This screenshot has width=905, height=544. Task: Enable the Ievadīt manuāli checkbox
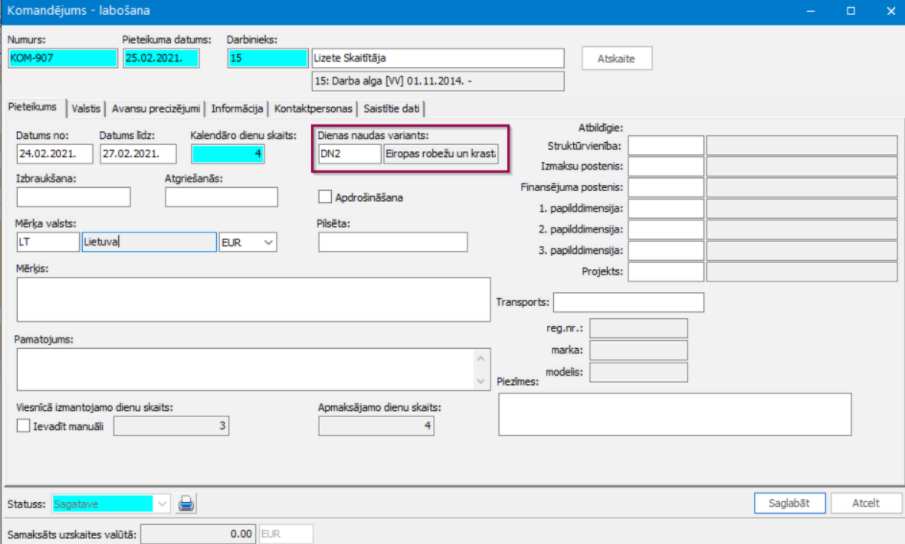[x=23, y=426]
